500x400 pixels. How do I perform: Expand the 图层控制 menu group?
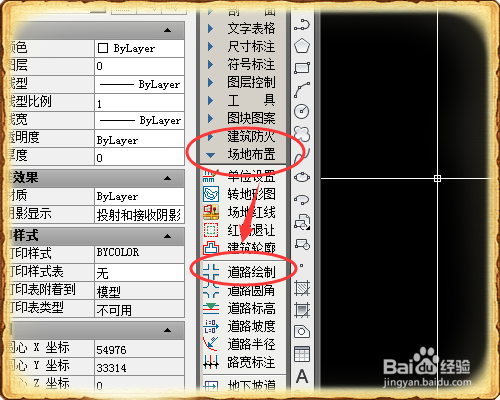[210, 82]
